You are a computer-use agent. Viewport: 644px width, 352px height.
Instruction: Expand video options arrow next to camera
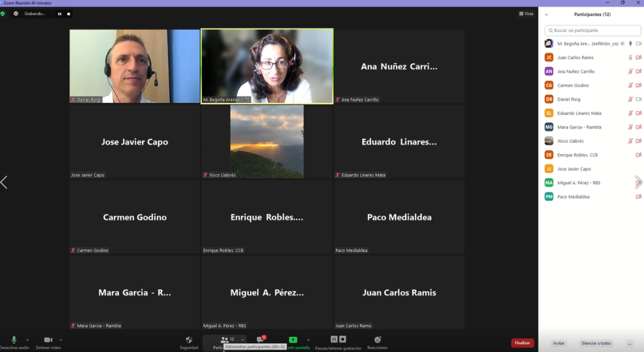pos(60,340)
